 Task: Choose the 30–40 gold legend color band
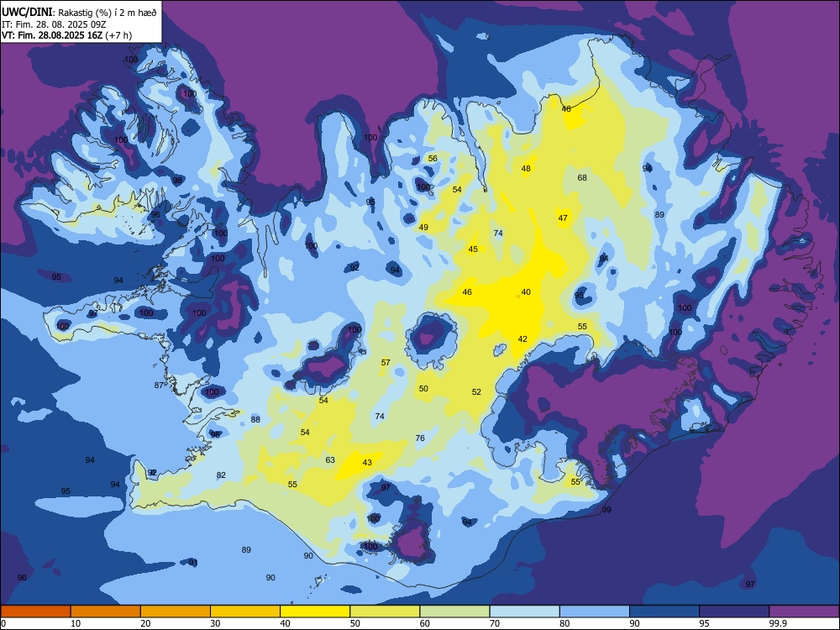point(245,612)
